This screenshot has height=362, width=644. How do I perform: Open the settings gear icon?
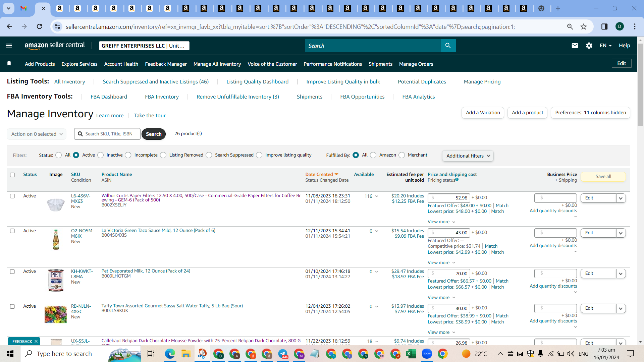589,46
